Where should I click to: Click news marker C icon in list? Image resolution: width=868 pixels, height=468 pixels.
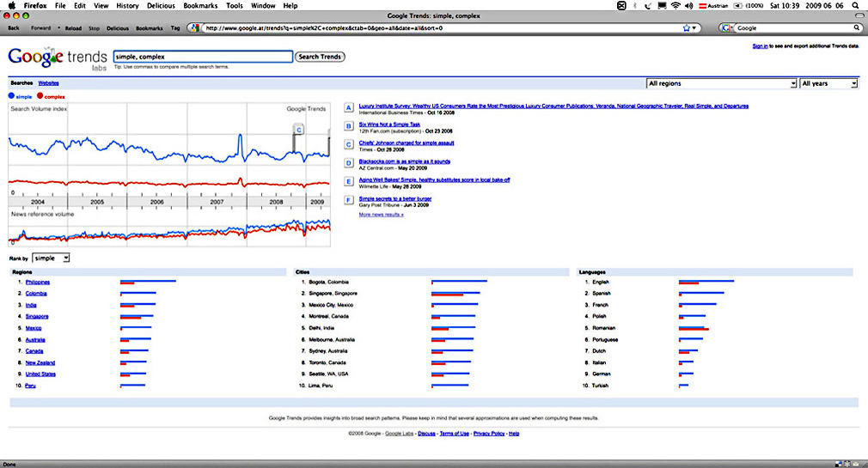[x=349, y=144]
